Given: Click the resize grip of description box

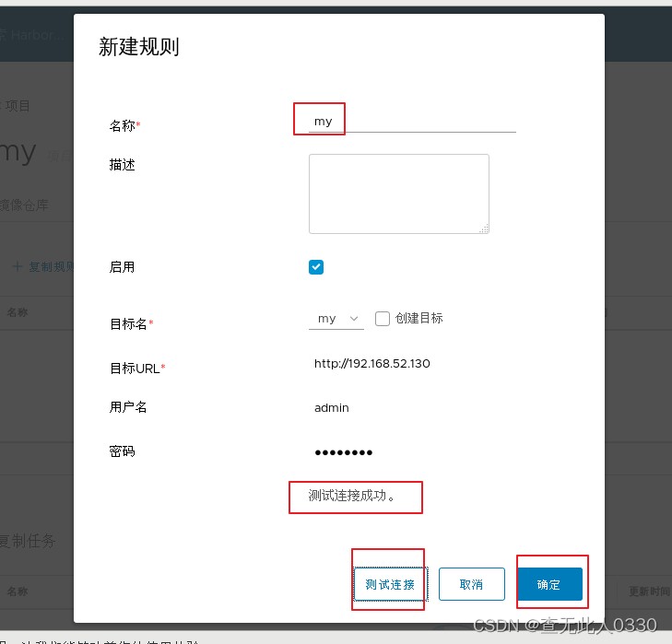Looking at the screenshot, I should pyautogui.click(x=484, y=228).
